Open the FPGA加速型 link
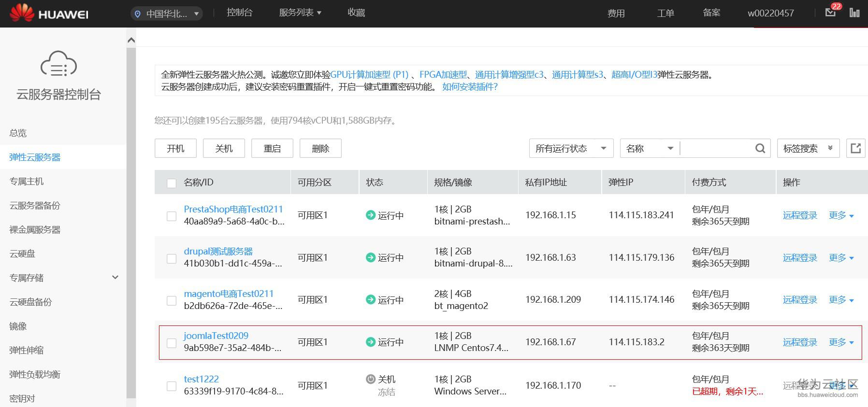Screen dimensions: 868x407 443,75
